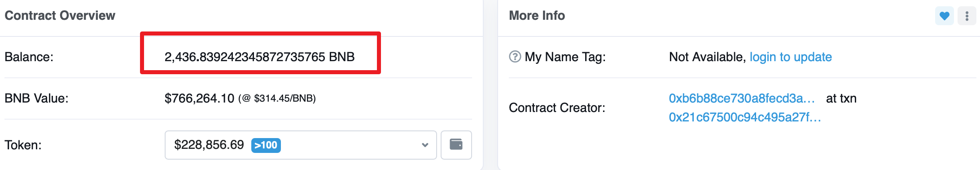Click the >100 token count badge

[266, 145]
